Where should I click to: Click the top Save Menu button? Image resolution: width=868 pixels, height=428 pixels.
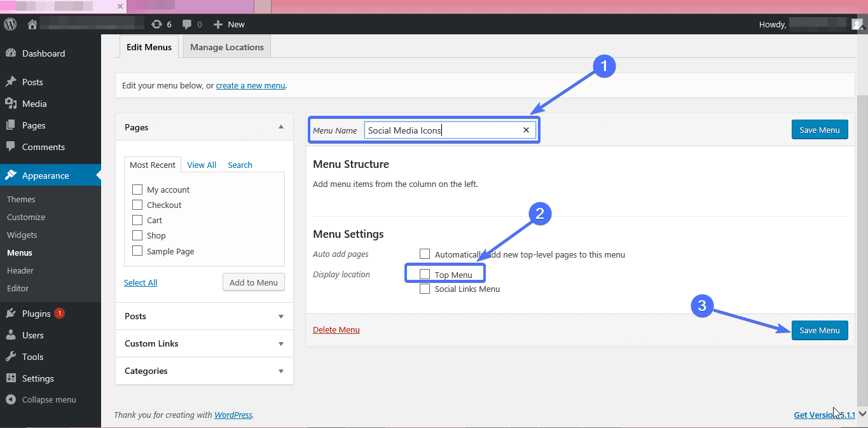[x=820, y=130]
